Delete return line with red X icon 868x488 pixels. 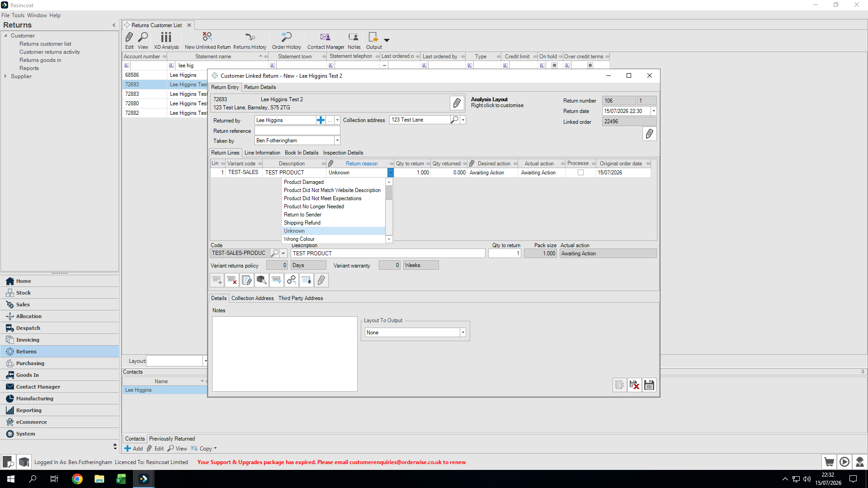[232, 280]
